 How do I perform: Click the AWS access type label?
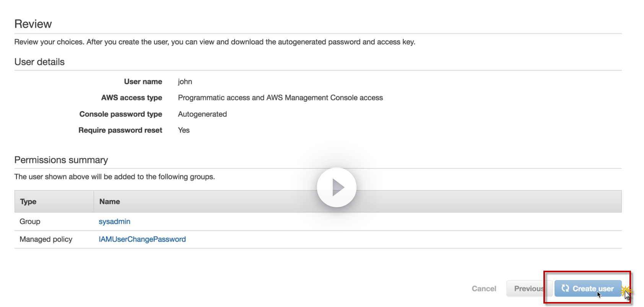(132, 98)
